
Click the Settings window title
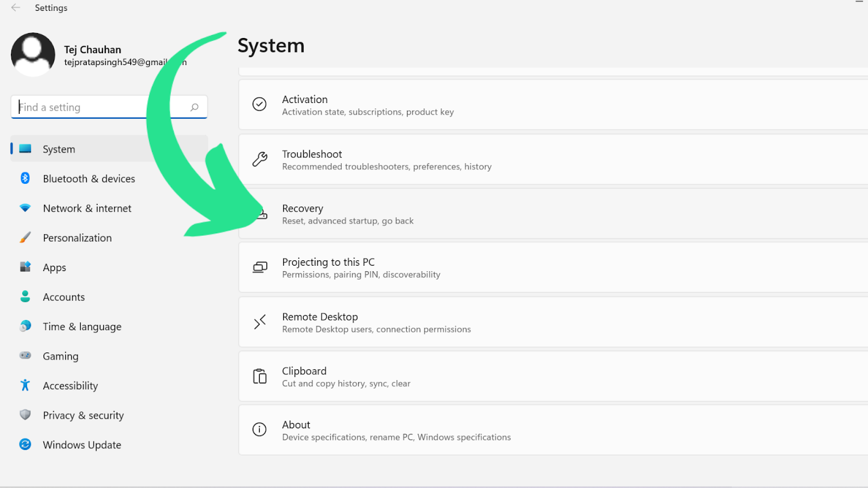click(x=51, y=8)
